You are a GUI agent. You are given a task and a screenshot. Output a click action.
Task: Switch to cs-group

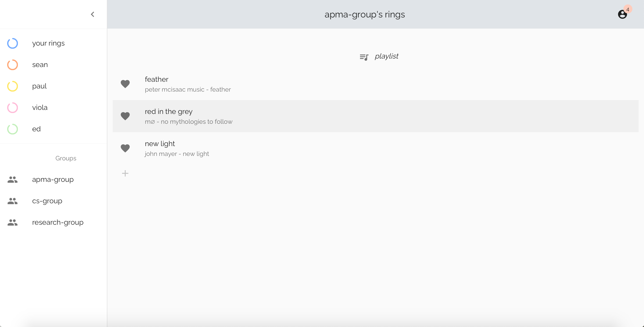coord(47,201)
